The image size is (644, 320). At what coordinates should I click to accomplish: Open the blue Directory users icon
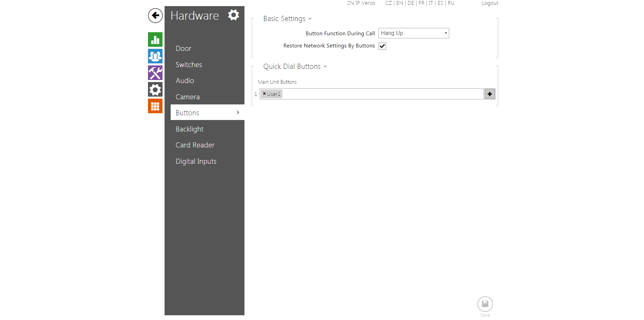point(155,56)
